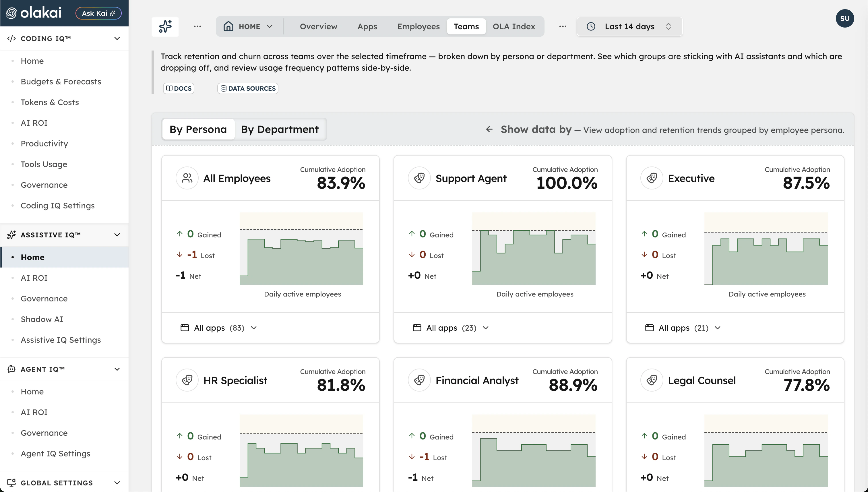Screen dimensions: 868x492
Task: Collapse the AGENT IQ section chevron
Action: pos(117,369)
